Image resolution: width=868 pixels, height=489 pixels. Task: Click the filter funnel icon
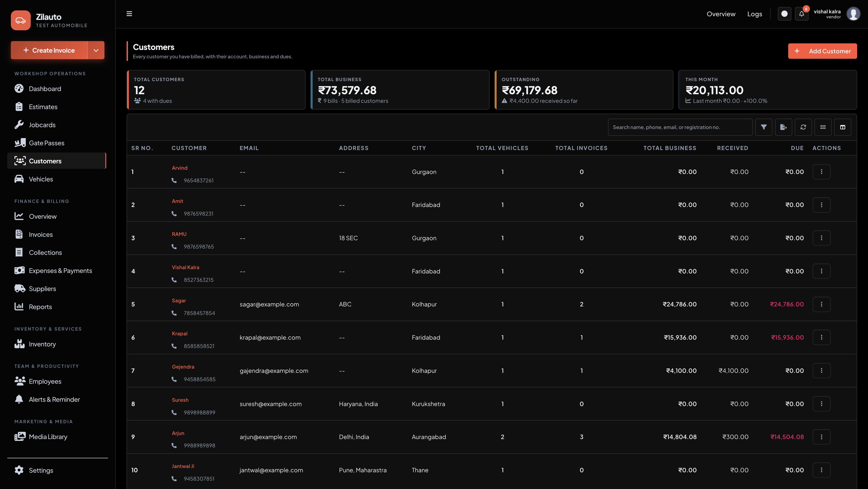764,127
